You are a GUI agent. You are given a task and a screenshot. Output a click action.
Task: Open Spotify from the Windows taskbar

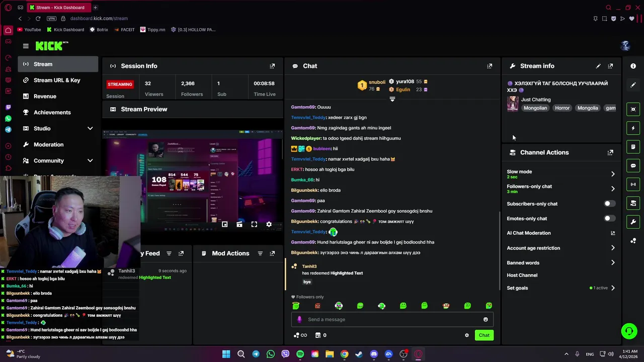300,354
